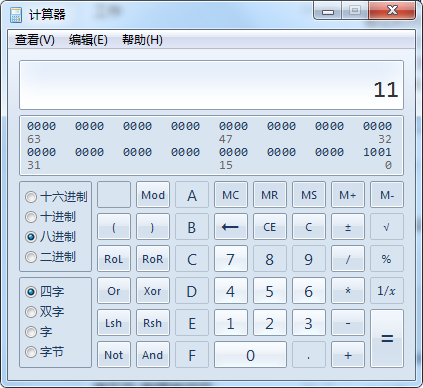Click the CE clear entry button
The image size is (423, 388).
[x=270, y=227]
